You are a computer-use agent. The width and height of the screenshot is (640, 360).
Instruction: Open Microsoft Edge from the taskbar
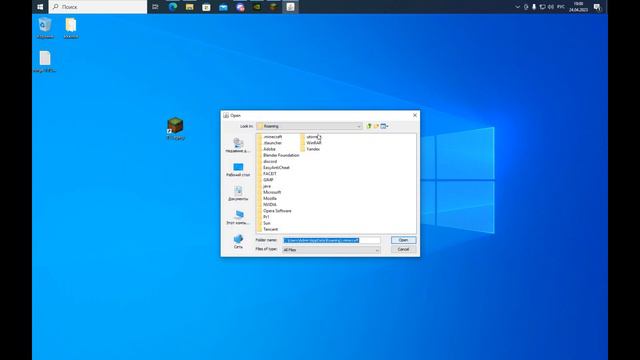[173, 7]
